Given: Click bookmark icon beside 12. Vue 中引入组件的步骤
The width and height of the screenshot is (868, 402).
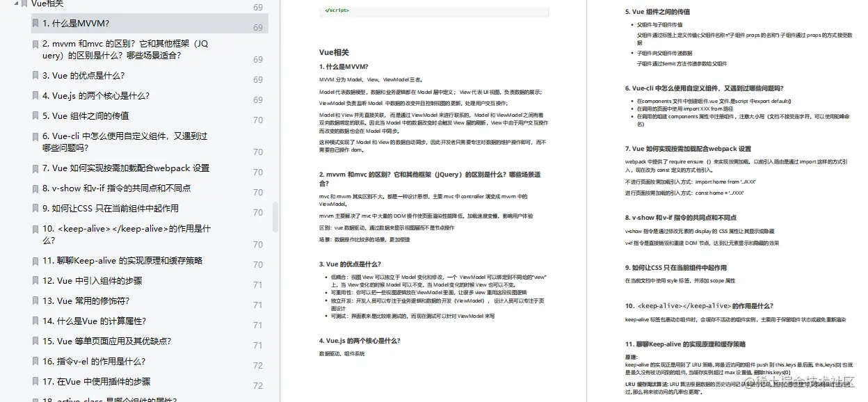Looking at the screenshot, I should click(x=35, y=281).
